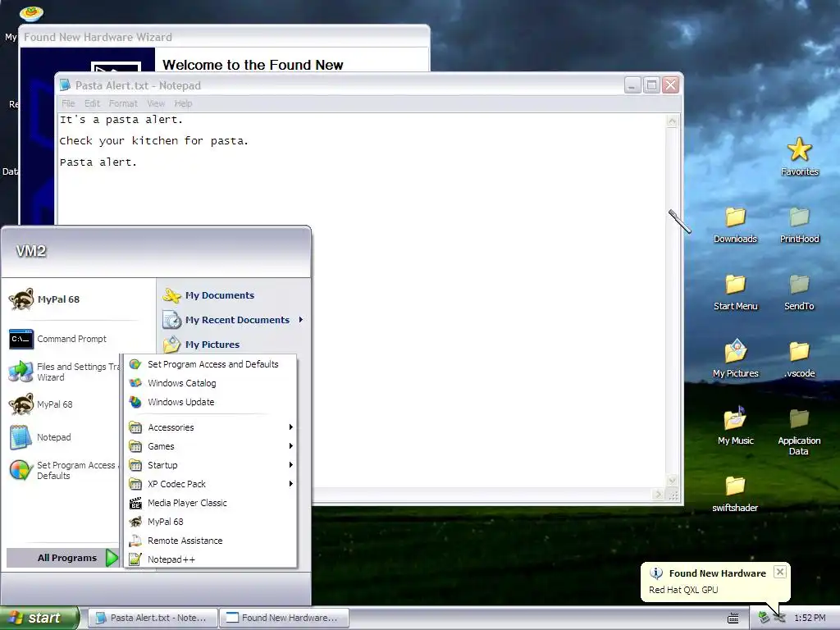Screen dimensions: 840x630
Task: Click Notepad vertical scrollbar down arrow
Action: click(672, 481)
